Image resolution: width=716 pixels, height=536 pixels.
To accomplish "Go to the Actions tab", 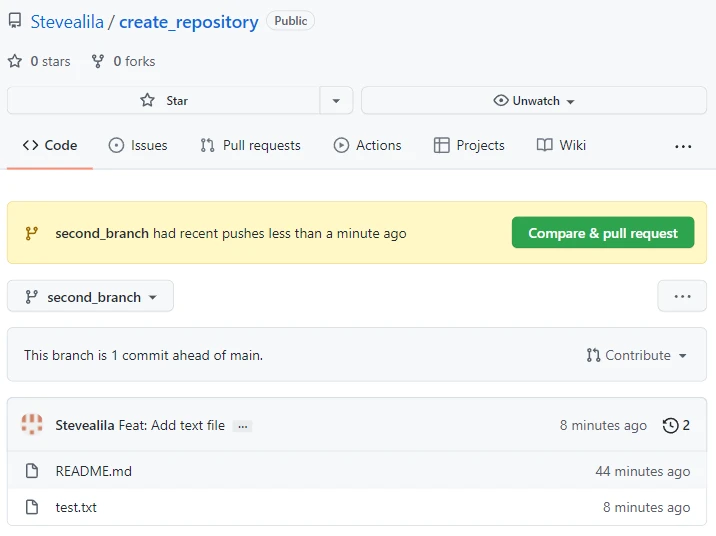I will tap(367, 145).
